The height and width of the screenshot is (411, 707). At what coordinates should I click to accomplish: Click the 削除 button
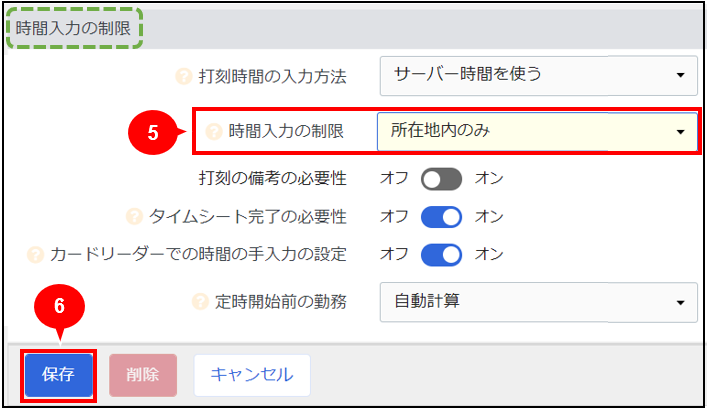(x=143, y=375)
